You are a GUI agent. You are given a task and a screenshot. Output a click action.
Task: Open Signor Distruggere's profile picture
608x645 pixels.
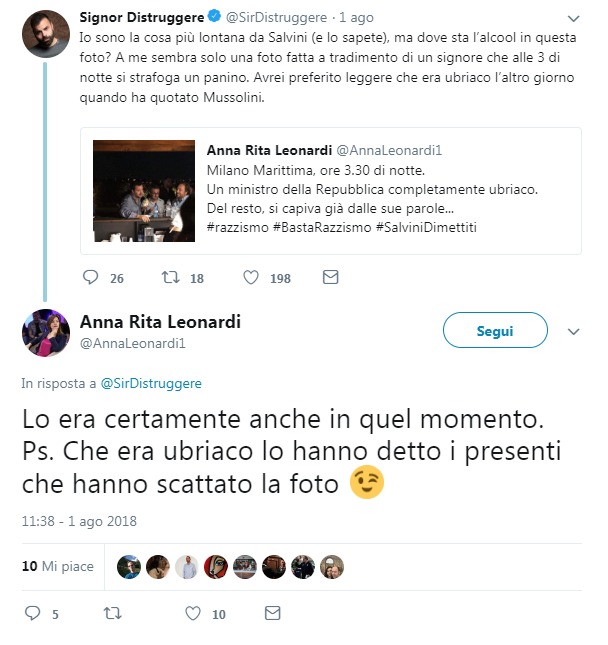pos(46,34)
